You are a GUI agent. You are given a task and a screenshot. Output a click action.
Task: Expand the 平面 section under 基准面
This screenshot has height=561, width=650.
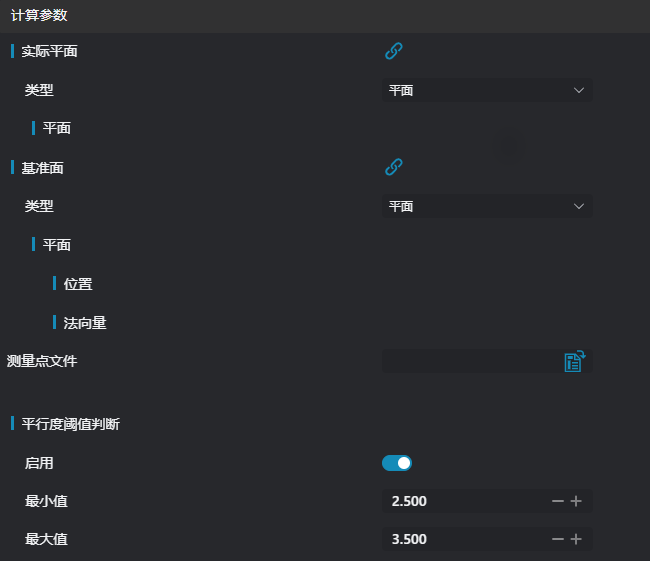pyautogui.click(x=56, y=245)
